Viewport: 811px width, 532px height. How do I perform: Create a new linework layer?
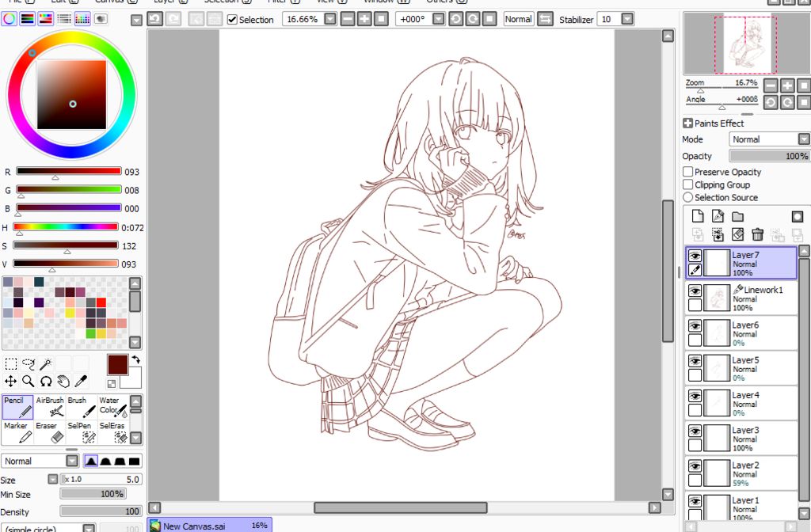pos(718,216)
